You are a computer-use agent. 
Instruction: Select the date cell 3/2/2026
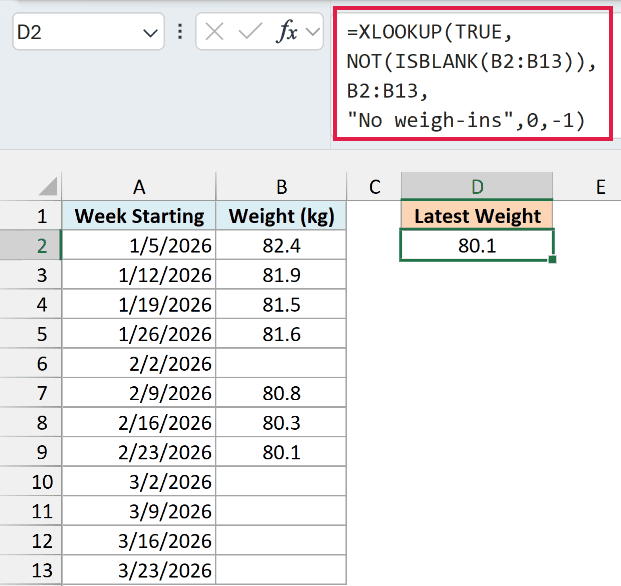[x=139, y=481]
